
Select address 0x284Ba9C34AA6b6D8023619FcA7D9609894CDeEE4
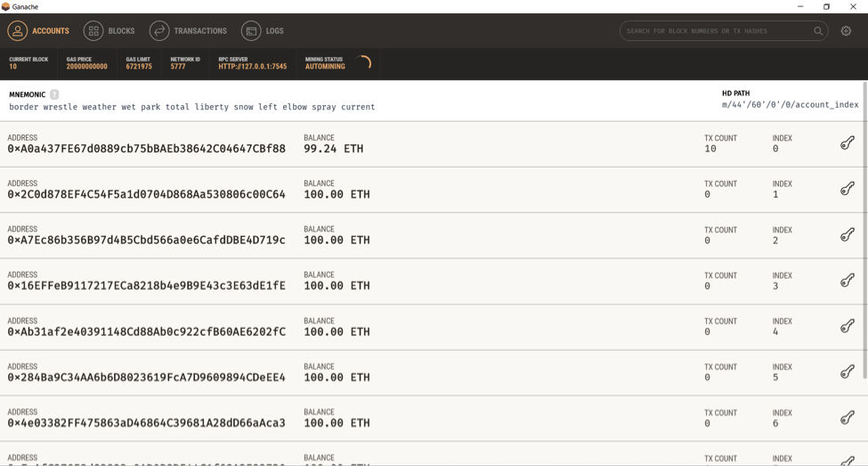(x=146, y=377)
